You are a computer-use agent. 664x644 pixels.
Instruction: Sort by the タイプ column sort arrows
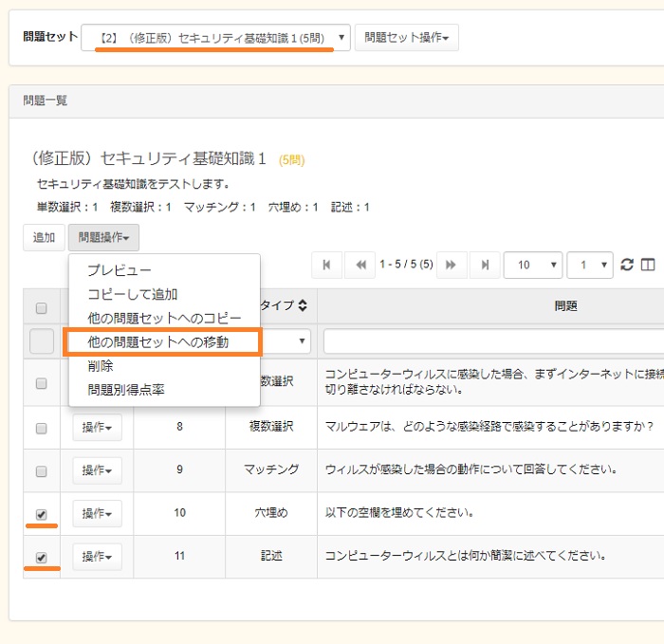point(303,305)
